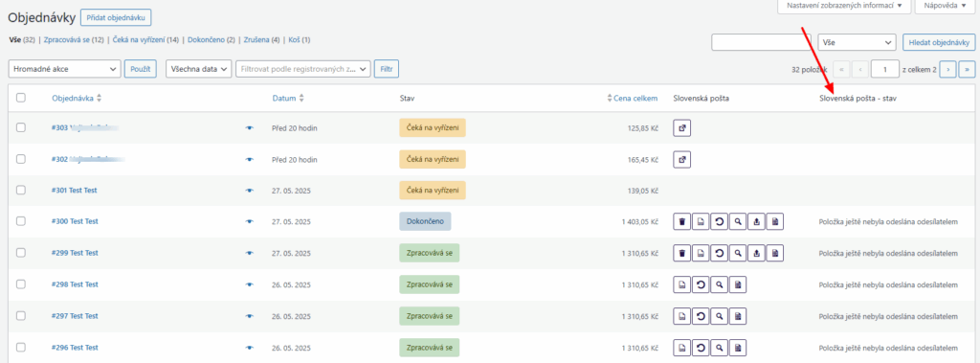
Task: Click the refresh icon for order #296
Action: pyautogui.click(x=701, y=348)
